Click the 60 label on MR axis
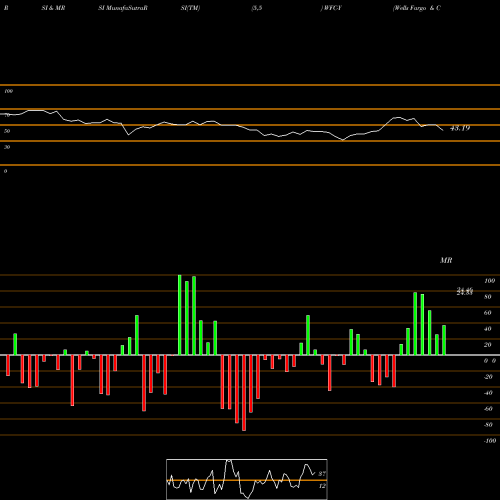Image resolution: width=500 pixels, height=500 pixels. (x=488, y=313)
